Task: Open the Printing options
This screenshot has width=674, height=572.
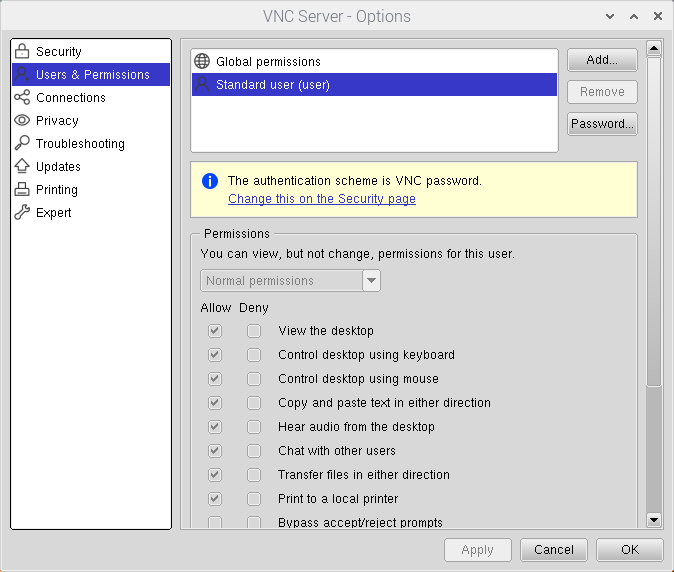Action: [91, 189]
